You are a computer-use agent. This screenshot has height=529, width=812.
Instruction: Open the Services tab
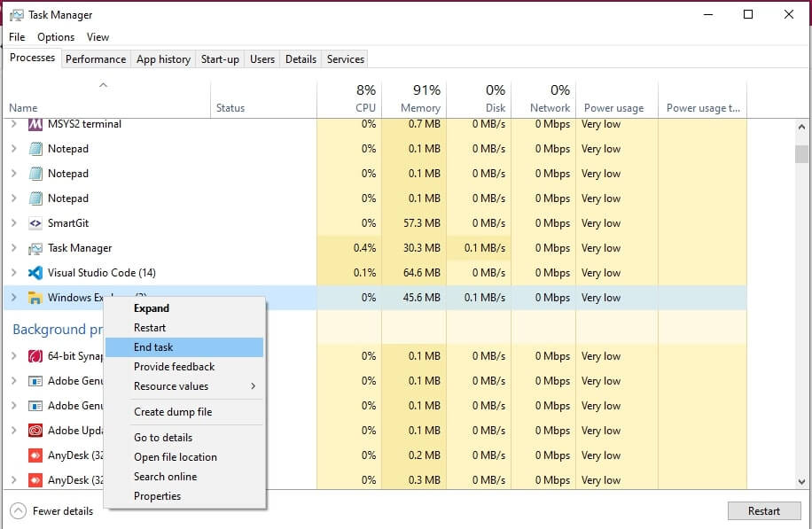click(346, 59)
